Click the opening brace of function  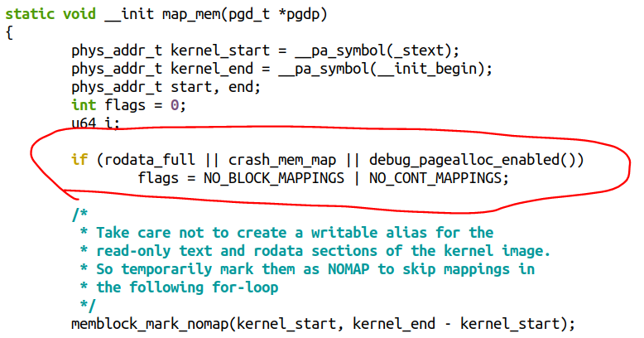(x=9, y=32)
